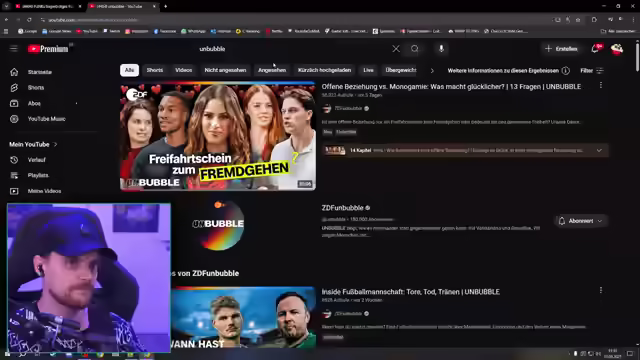Show more filter chips with arrow
The width and height of the screenshot is (640, 360).
click(x=432, y=71)
